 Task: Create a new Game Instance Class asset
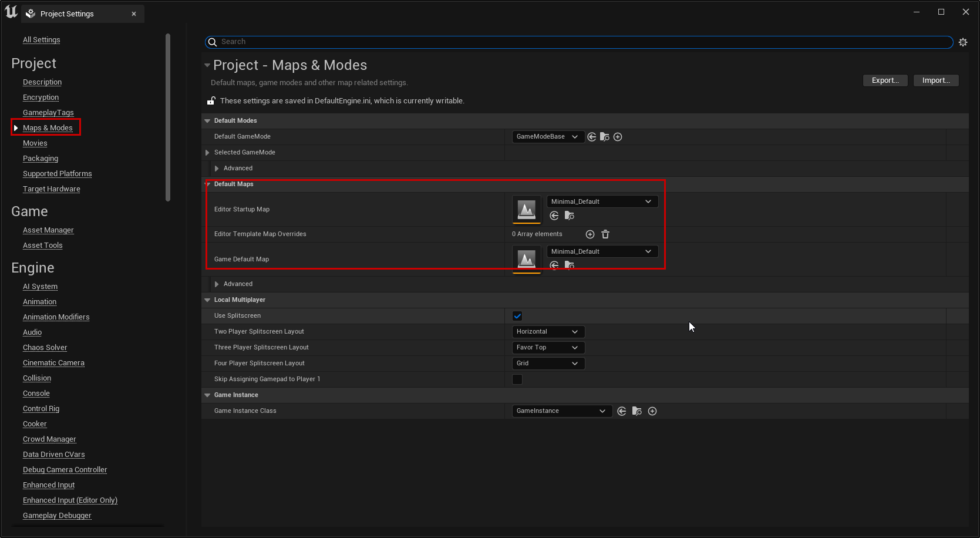click(x=652, y=411)
